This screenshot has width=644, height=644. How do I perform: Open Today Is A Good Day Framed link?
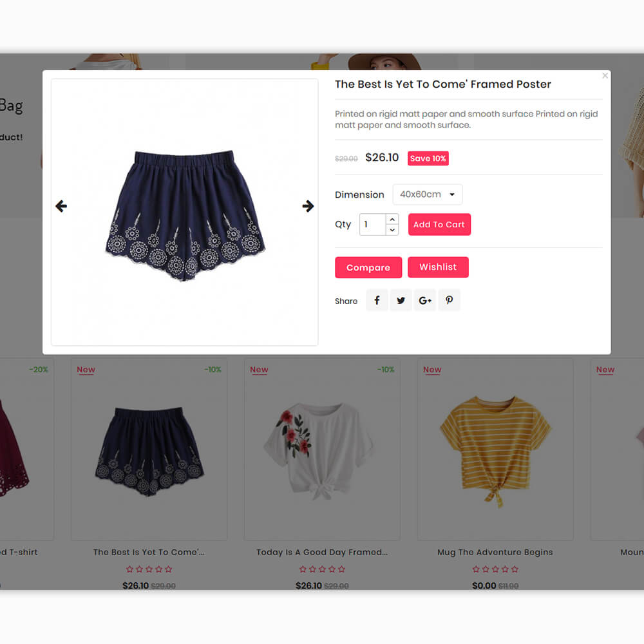(x=322, y=552)
